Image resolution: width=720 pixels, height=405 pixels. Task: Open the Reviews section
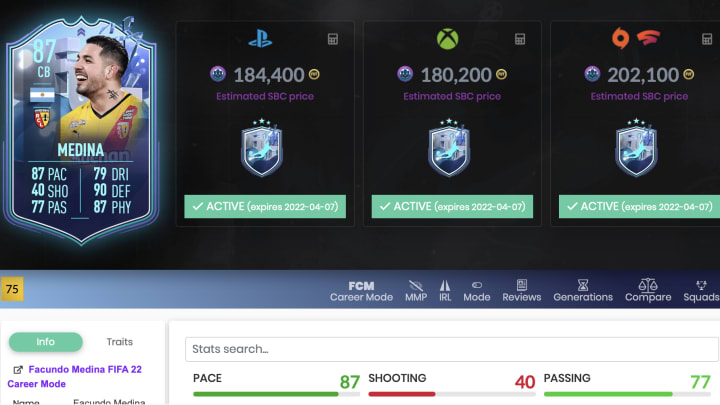[522, 291]
